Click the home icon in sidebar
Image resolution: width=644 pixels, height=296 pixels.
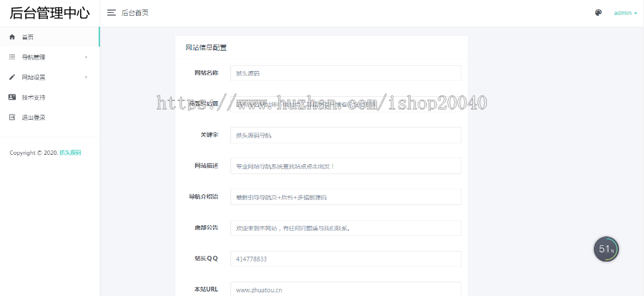12,37
